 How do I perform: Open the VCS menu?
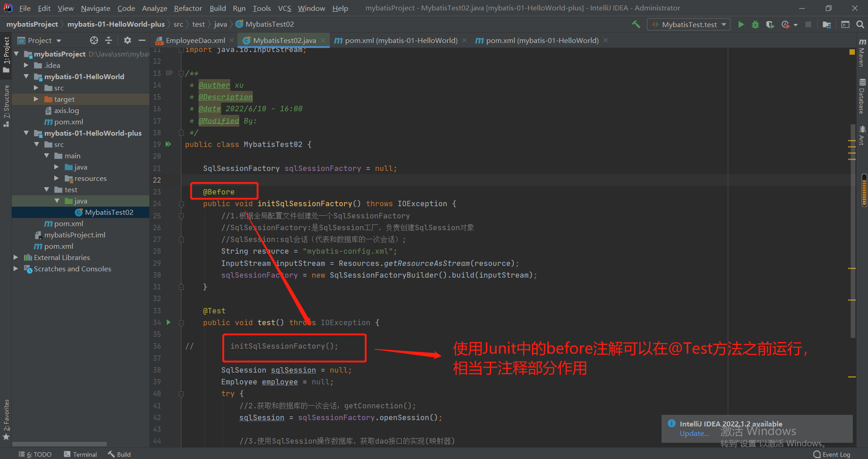pos(285,8)
